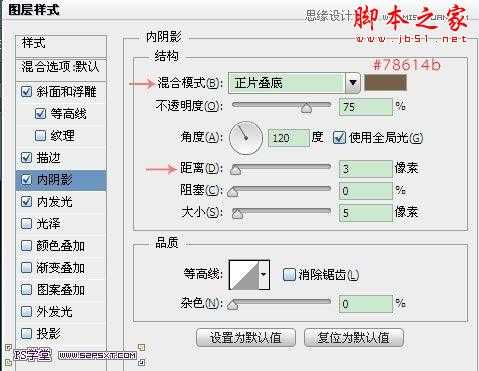The image size is (479, 371).
Task: Select the 外发光 style row
Action: 61,311
